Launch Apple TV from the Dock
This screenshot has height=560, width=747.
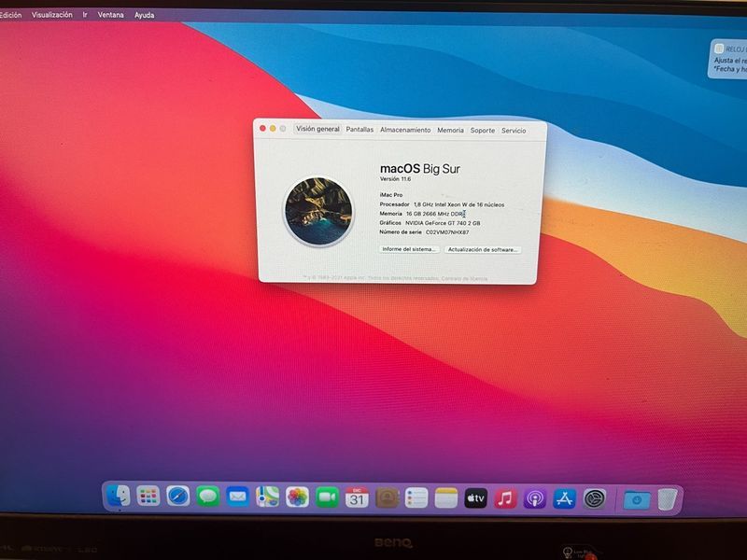point(475,498)
